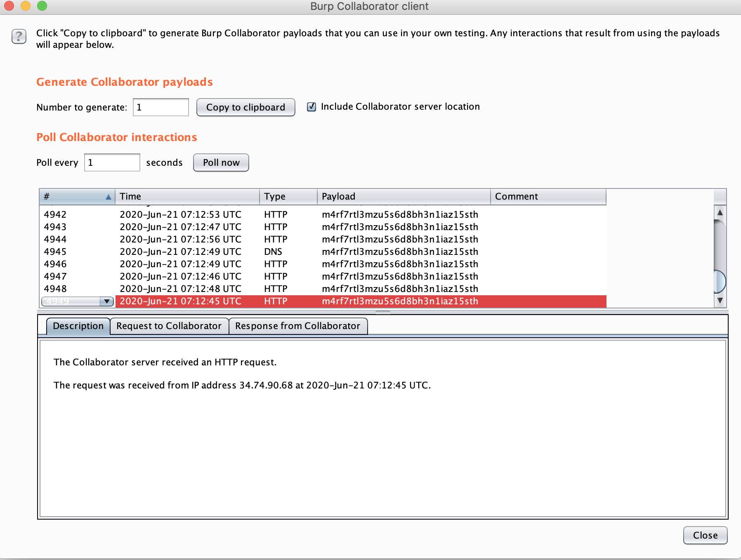Open the dropdown on row 4949
Viewport: 741px width, 560px height.
click(107, 301)
